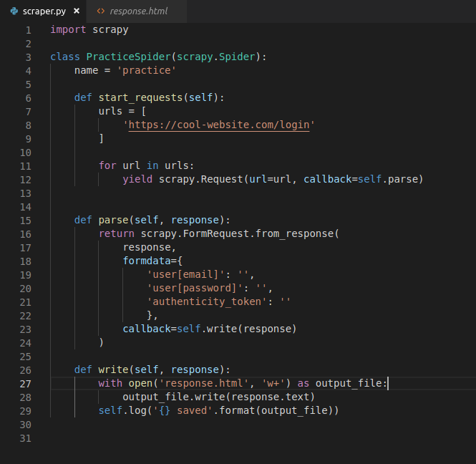Click the closing parenthesis on line 24
Image resolution: width=476 pixels, height=464 pixels.
(x=102, y=342)
